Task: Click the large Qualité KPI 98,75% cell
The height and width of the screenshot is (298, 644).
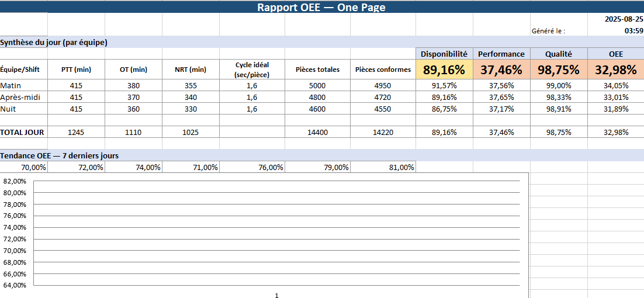Action: [558, 70]
